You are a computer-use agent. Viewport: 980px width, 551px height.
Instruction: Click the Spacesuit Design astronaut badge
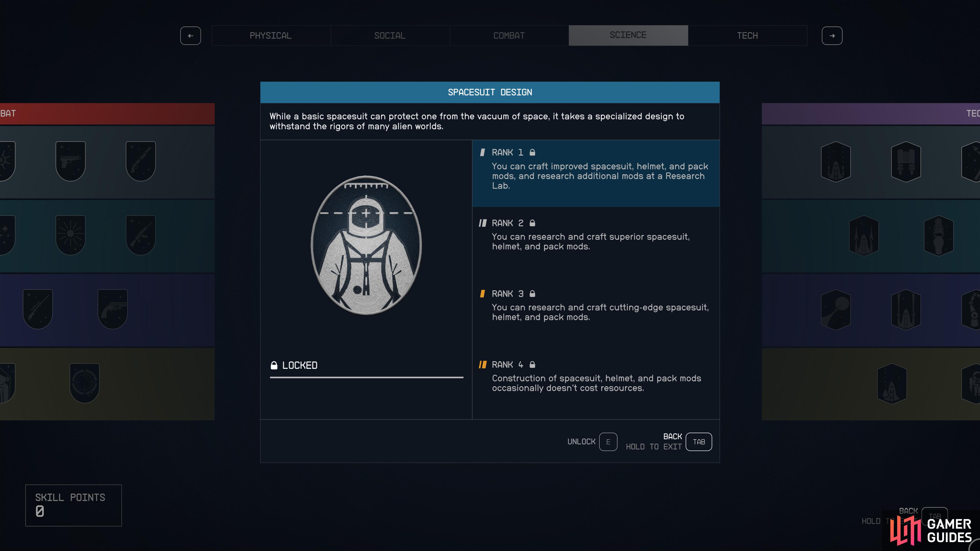366,245
